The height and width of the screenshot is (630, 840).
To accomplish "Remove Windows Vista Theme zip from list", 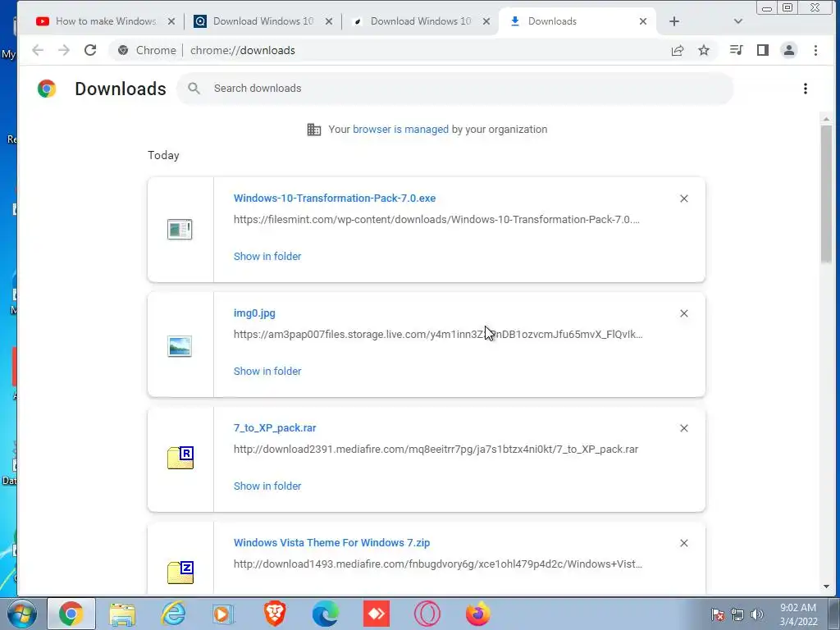I will (x=684, y=543).
